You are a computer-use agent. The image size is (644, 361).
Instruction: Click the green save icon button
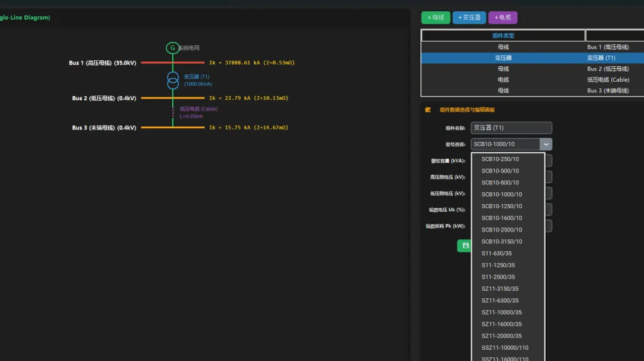[x=465, y=245]
